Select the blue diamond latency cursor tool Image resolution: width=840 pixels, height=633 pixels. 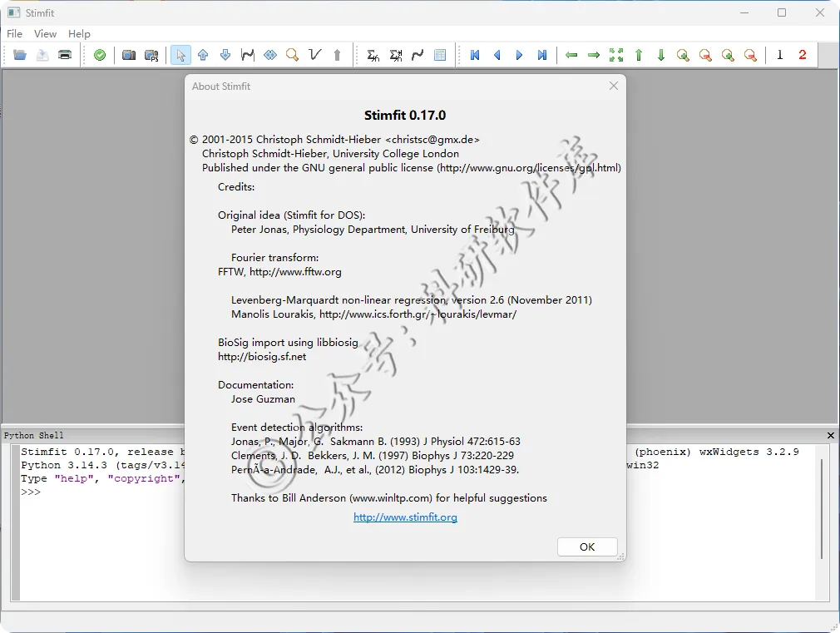tap(270, 55)
